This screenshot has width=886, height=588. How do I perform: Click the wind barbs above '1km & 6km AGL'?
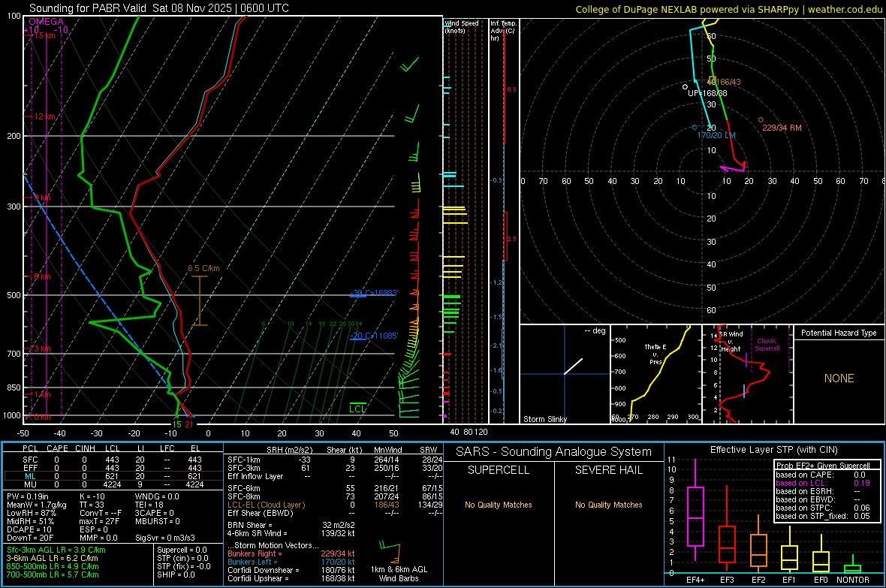[390, 552]
